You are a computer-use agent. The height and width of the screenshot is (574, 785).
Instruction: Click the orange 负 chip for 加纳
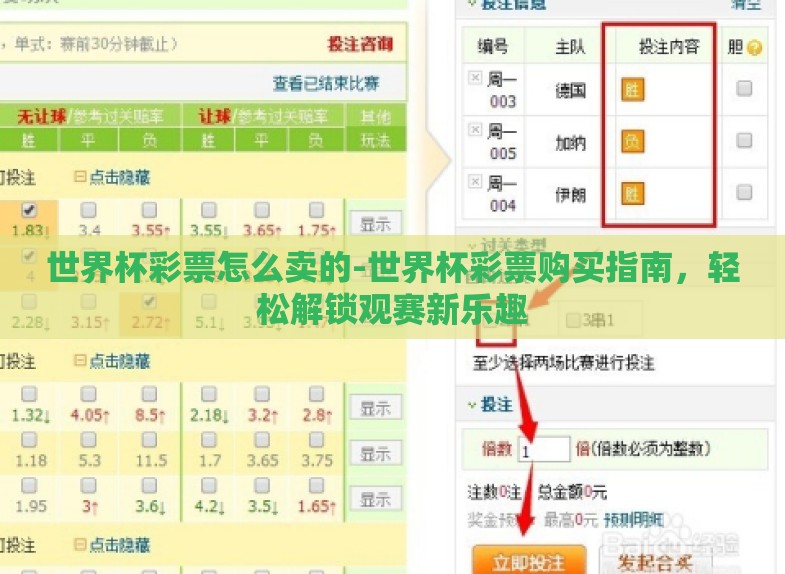click(632, 142)
